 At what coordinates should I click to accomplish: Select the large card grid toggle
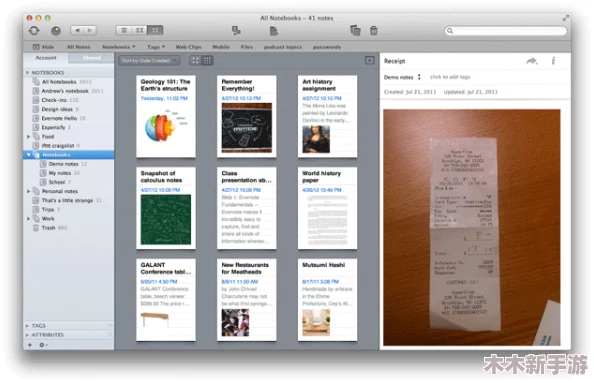[x=195, y=61]
